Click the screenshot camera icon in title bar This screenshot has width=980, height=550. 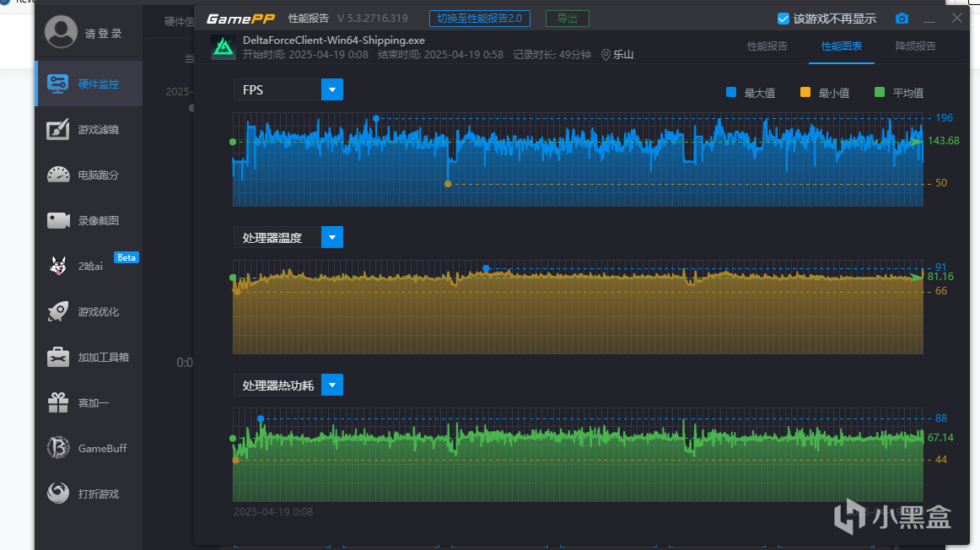902,19
